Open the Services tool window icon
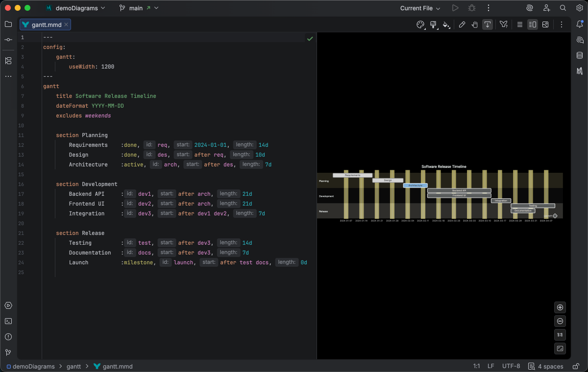 click(x=8, y=305)
